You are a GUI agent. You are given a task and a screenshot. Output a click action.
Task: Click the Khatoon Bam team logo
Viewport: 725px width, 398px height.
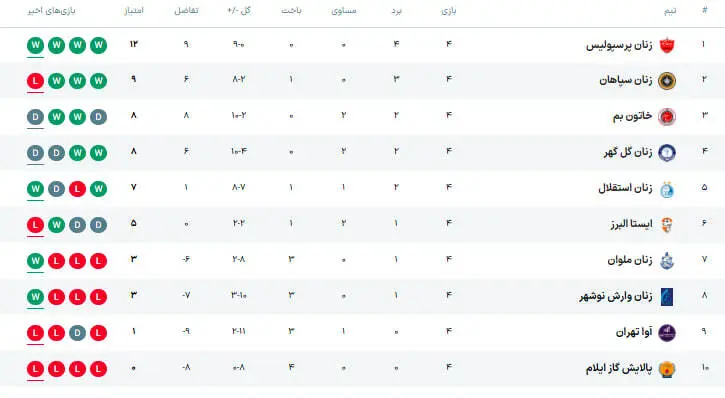click(667, 116)
